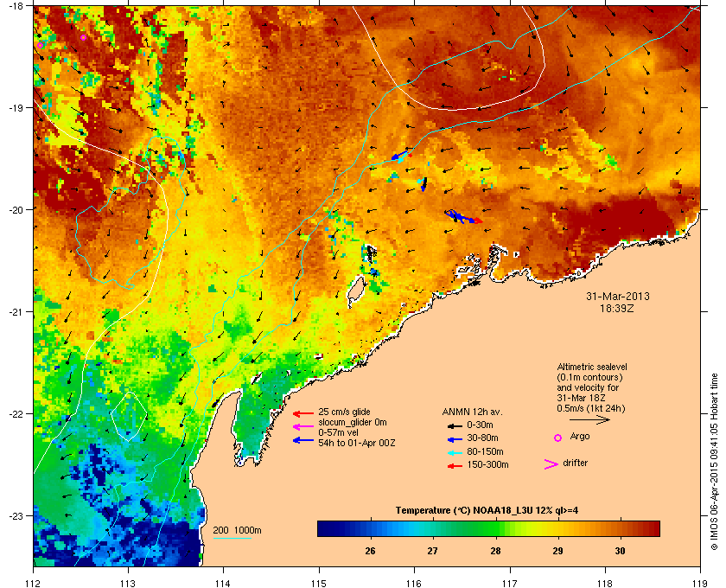726x588 pixels.
Task: Click the Argo float marker near 112.1 longitude
Action: point(41,46)
